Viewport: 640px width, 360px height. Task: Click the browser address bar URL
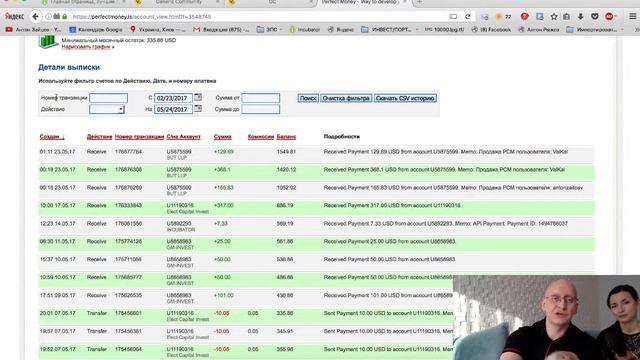(x=142, y=17)
